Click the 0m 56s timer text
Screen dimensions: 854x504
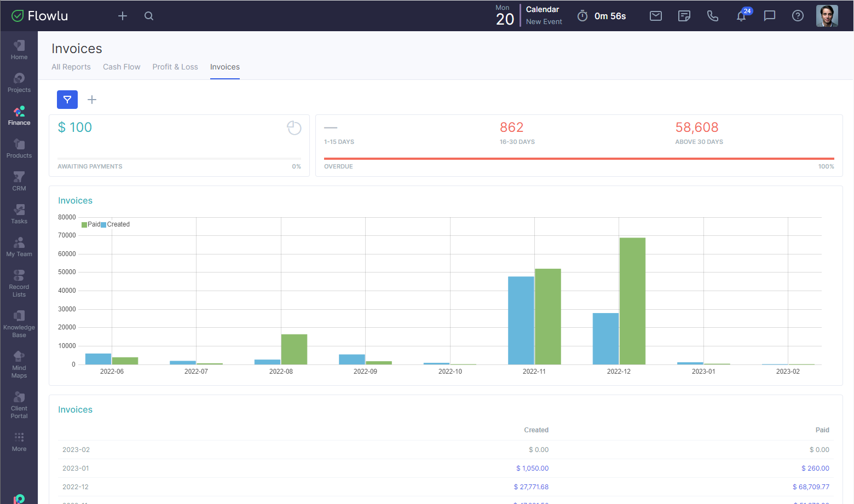point(610,16)
